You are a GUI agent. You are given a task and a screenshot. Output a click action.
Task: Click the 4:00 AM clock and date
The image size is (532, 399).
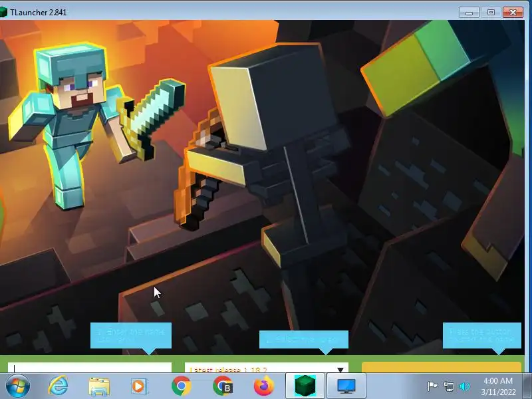tap(498, 386)
